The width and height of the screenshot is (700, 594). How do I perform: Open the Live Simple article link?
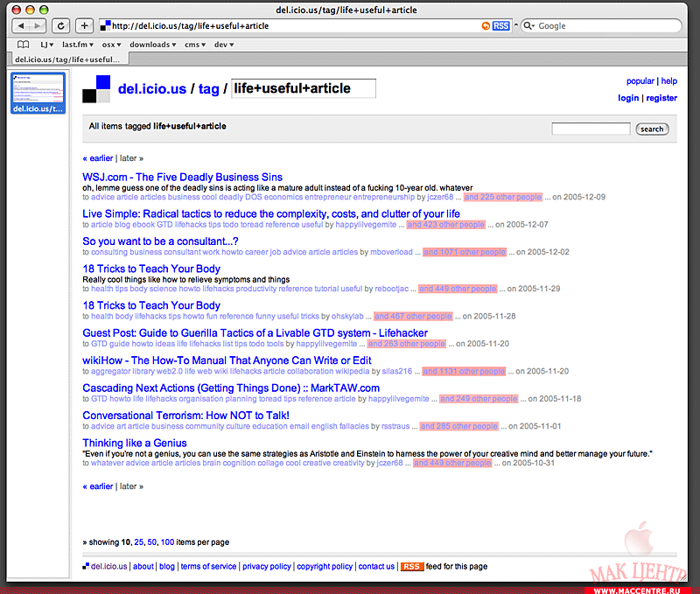(x=271, y=213)
